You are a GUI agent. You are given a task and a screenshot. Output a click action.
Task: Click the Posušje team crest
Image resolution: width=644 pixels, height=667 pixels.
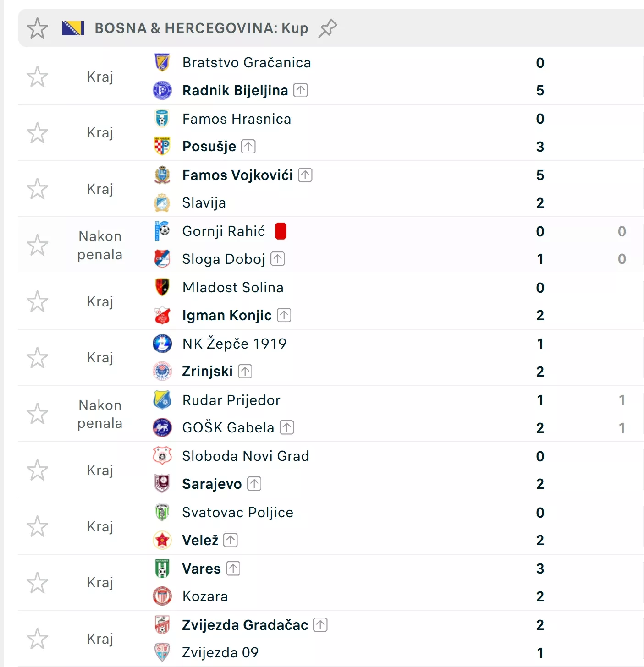(162, 147)
